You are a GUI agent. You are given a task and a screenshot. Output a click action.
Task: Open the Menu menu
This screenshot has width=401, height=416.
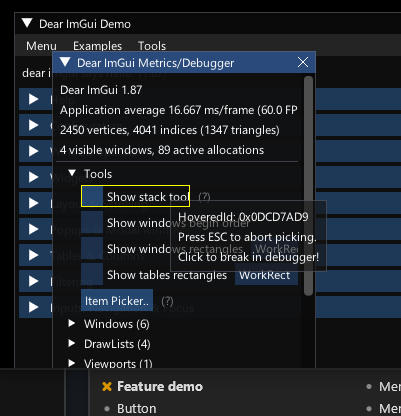(x=41, y=46)
